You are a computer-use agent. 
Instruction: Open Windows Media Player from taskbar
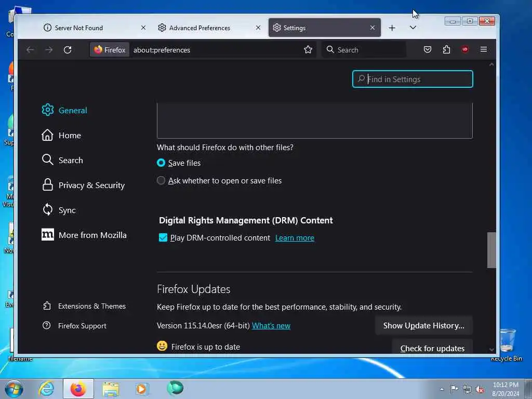(142, 389)
